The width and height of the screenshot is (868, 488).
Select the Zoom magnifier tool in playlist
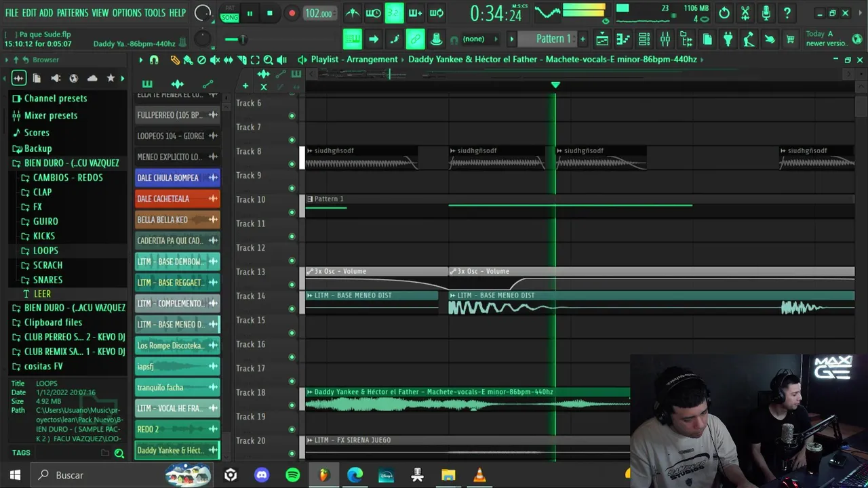pyautogui.click(x=269, y=60)
